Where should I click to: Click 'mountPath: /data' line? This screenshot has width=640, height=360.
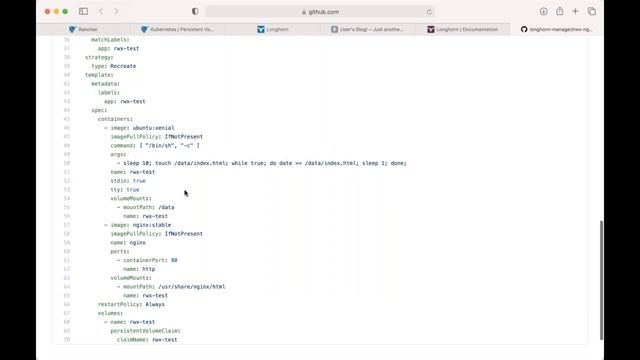click(146, 207)
